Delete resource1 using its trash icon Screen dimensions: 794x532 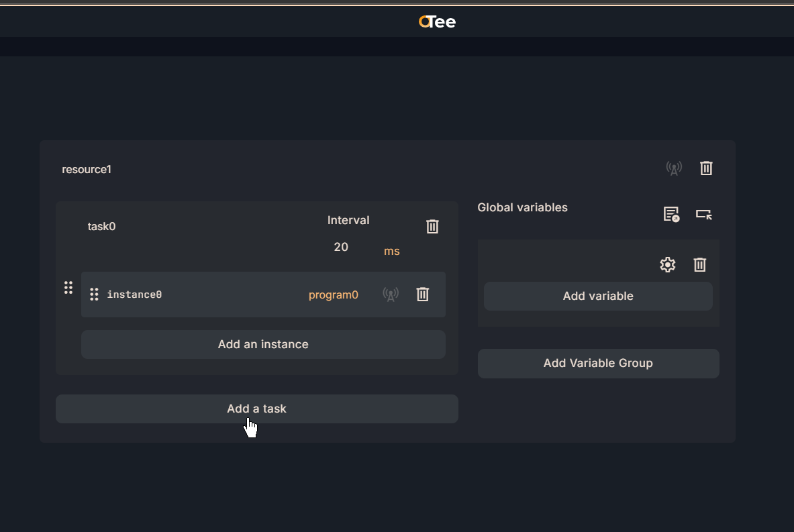point(706,168)
